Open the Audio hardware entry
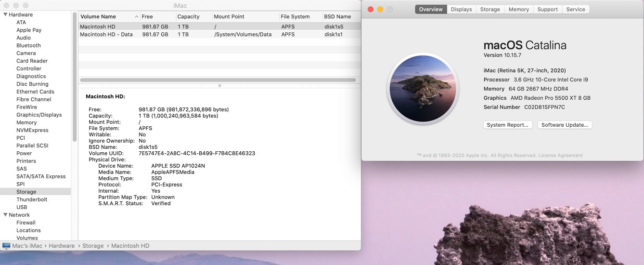Screen dimensions: 644x265 [24, 38]
